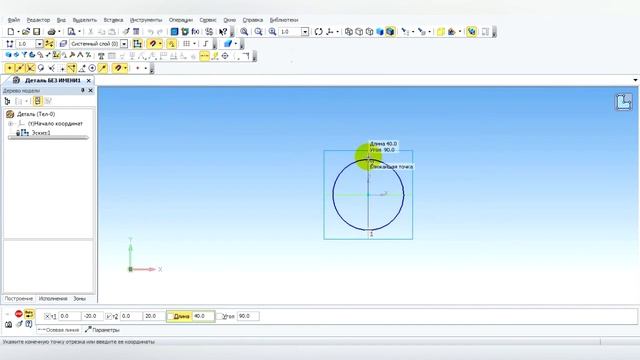Switch to the Исполнения tab
Screen dimensions: 640x360
click(53, 299)
